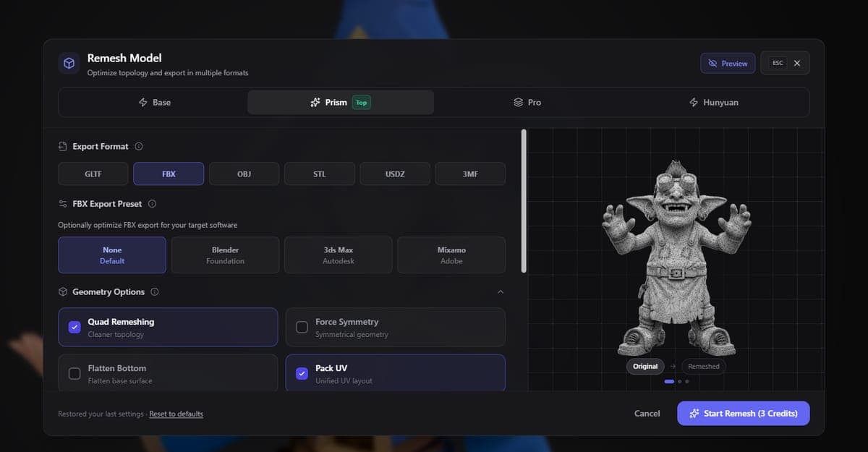
Task: Click the Cancel button
Action: point(647,414)
